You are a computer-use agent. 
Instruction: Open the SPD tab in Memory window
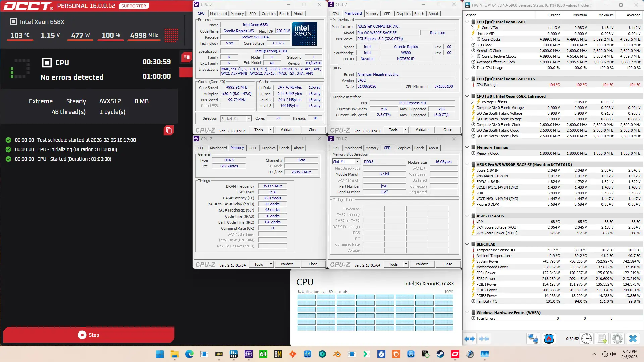pyautogui.click(x=252, y=148)
